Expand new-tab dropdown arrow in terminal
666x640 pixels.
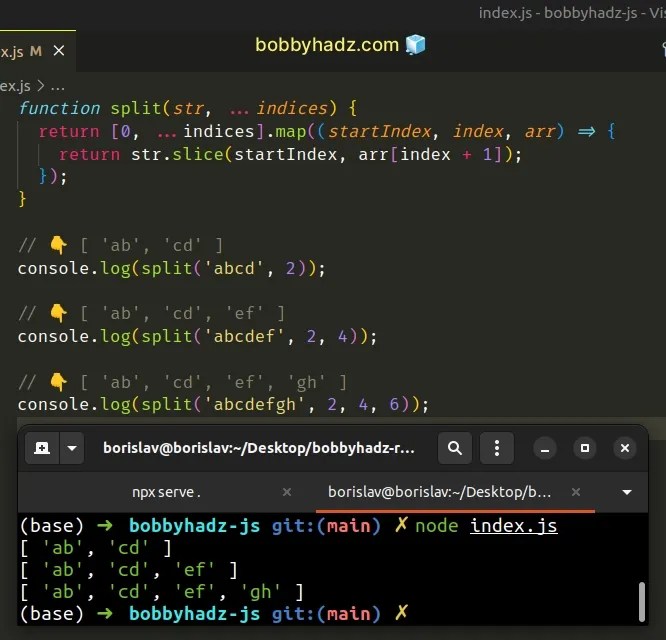[x=72, y=448]
